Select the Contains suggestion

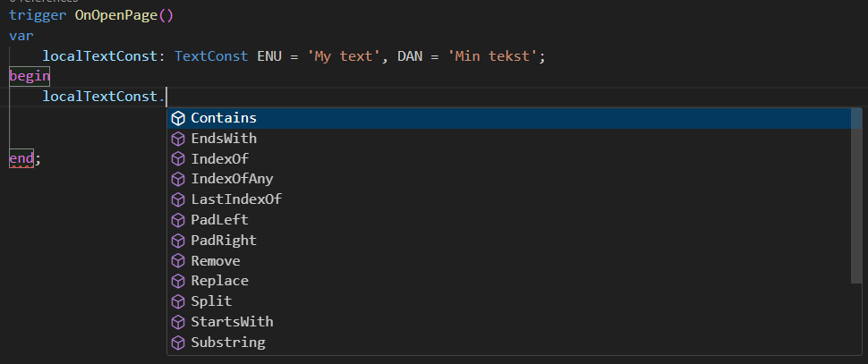pos(224,118)
